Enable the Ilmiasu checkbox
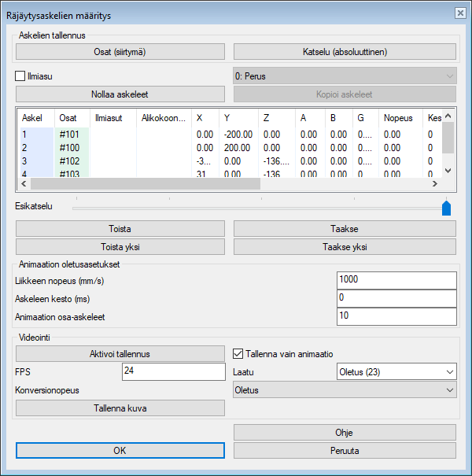 coord(21,76)
